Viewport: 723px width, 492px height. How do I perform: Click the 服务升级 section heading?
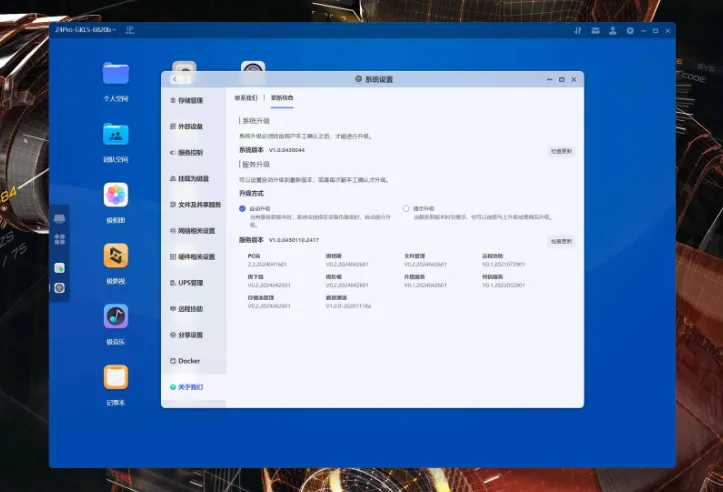point(256,165)
